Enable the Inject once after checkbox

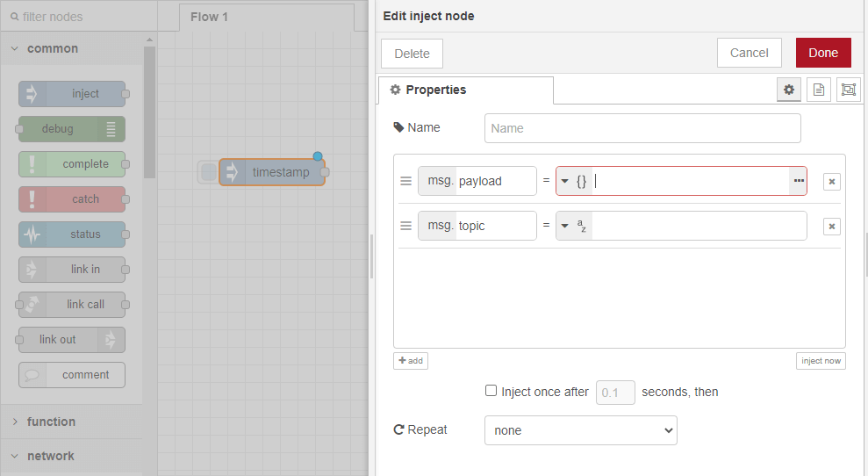(491, 391)
